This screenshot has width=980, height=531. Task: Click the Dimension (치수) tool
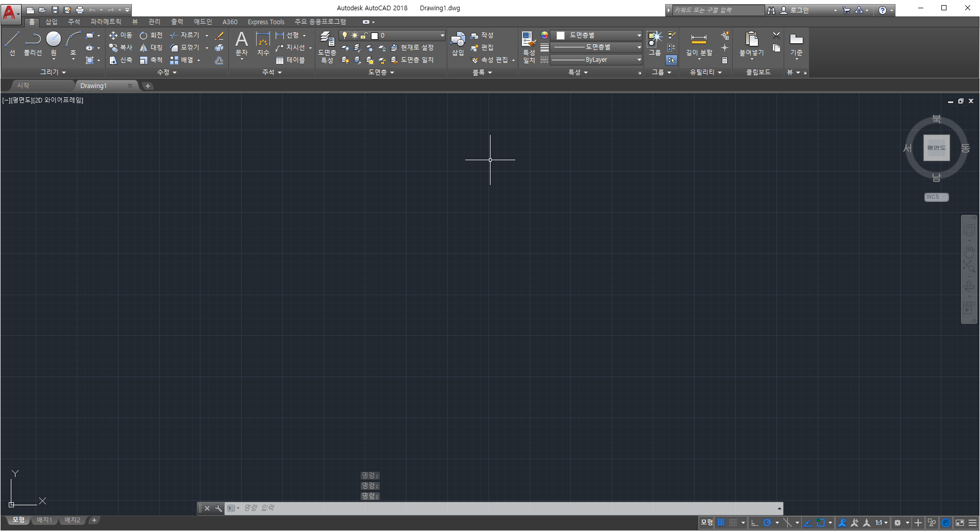click(263, 44)
